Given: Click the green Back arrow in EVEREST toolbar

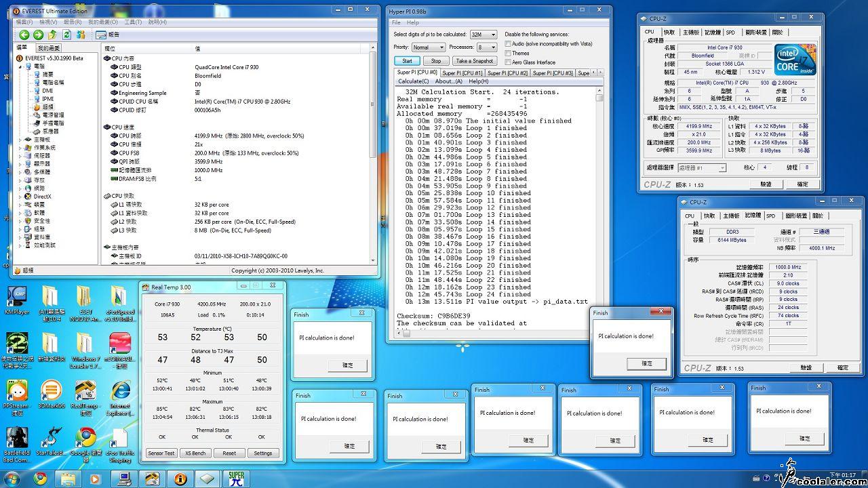Looking at the screenshot, I should pos(24,35).
